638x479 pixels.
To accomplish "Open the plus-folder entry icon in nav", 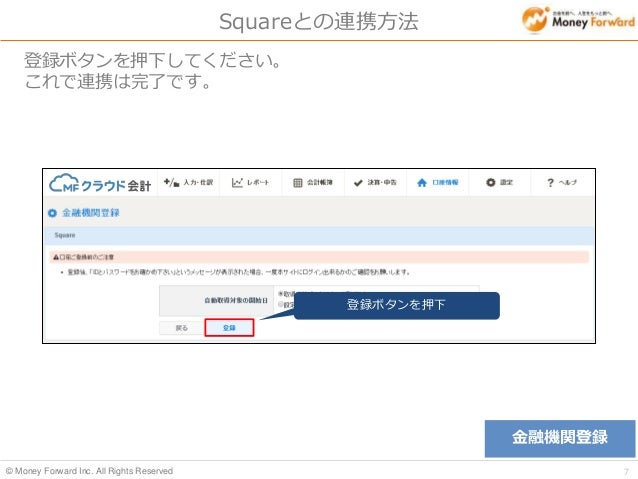I will [171, 183].
